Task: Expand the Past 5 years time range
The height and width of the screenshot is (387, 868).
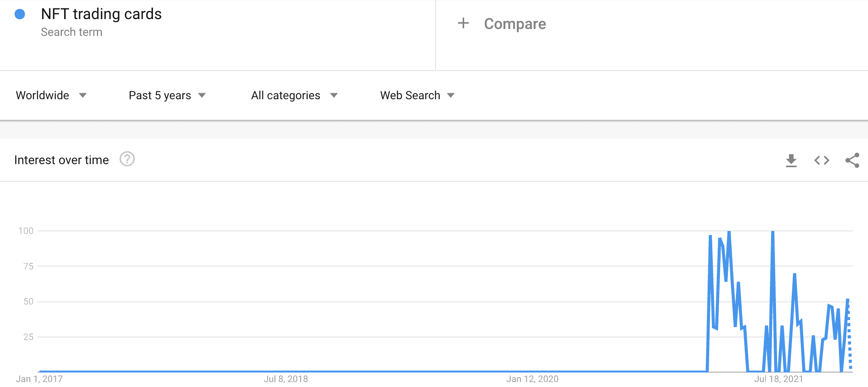Action: (x=167, y=95)
